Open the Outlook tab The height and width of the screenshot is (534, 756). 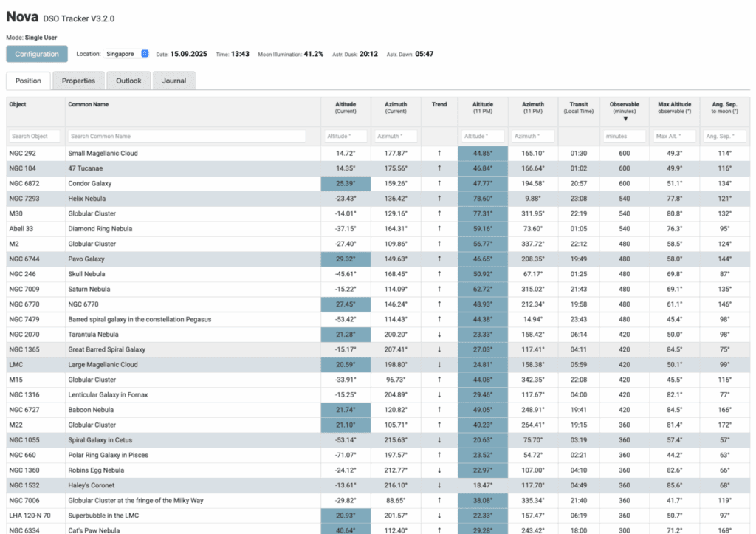[x=128, y=81]
